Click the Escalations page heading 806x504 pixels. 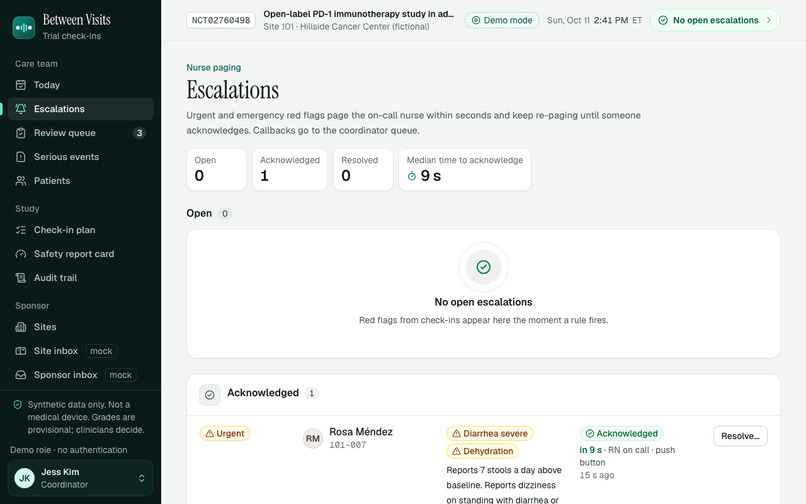232,90
